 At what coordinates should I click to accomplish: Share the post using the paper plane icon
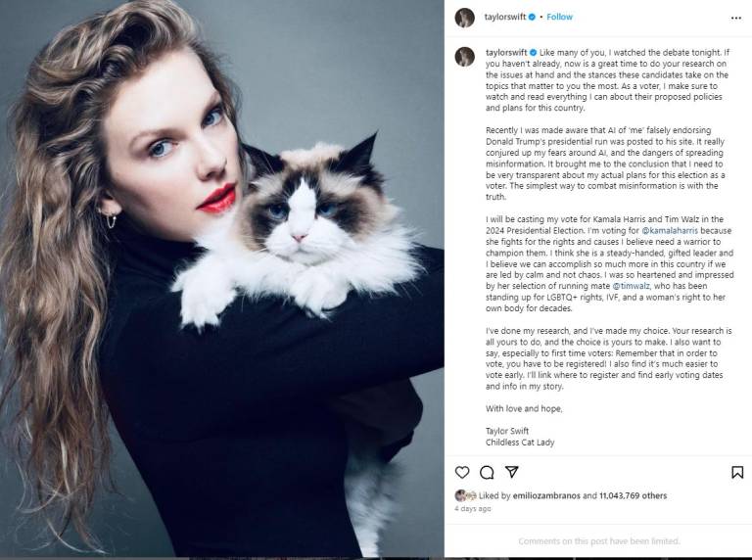coord(512,472)
